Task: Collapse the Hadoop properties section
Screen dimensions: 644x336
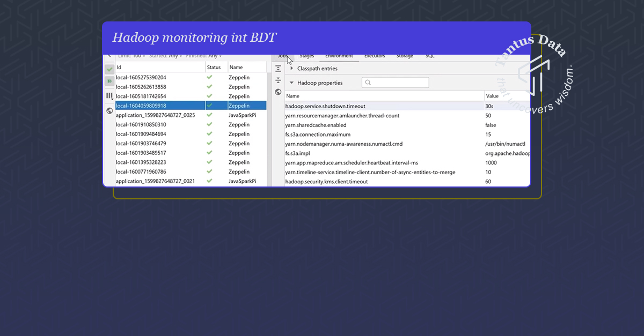Action: [x=292, y=83]
